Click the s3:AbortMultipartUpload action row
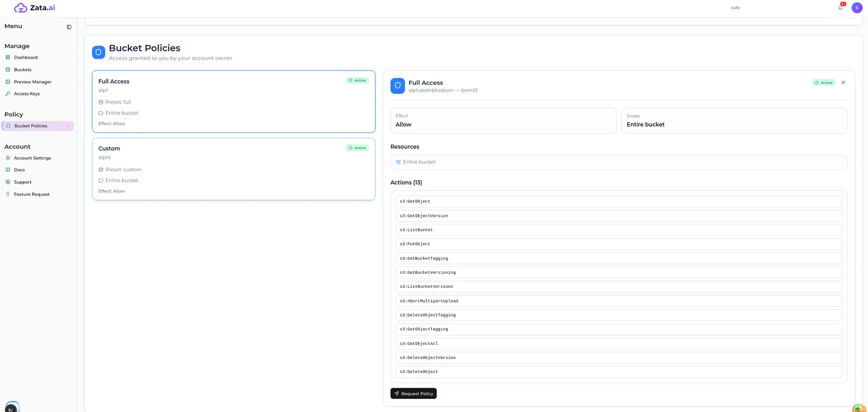This screenshot has height=412, width=868. click(x=619, y=301)
